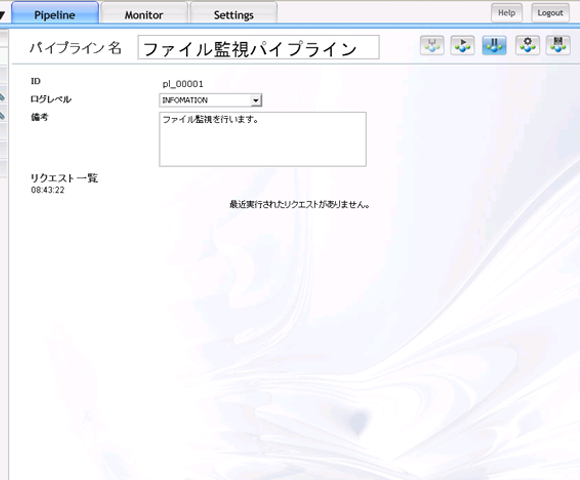The width and height of the screenshot is (580, 480).
Task: Click the grayed-out first pipeline toolbar icon
Action: 432,45
